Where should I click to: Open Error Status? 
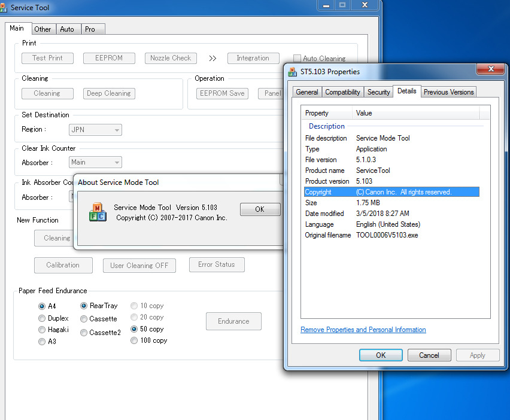217,264
